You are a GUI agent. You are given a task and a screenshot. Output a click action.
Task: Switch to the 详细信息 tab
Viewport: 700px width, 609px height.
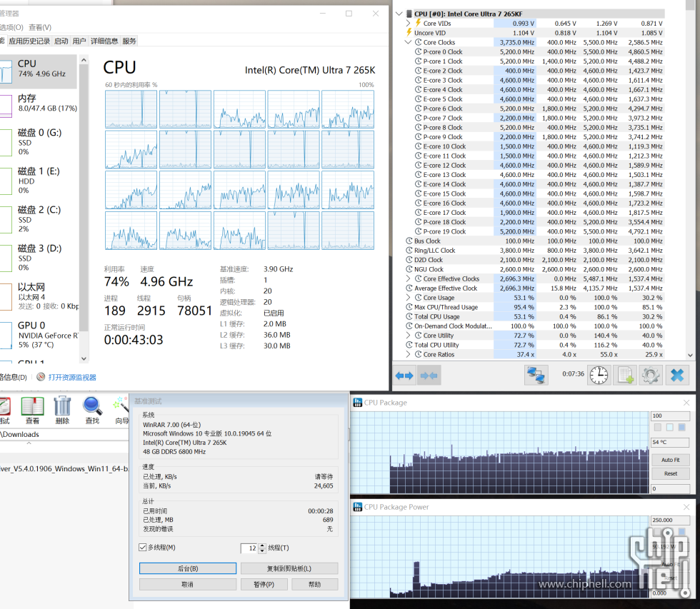tap(104, 41)
